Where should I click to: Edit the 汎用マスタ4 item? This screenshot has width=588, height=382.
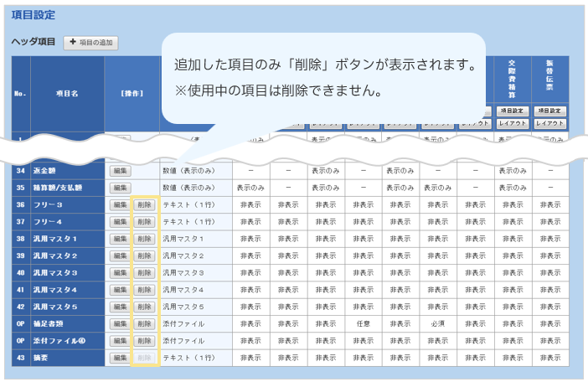(121, 290)
